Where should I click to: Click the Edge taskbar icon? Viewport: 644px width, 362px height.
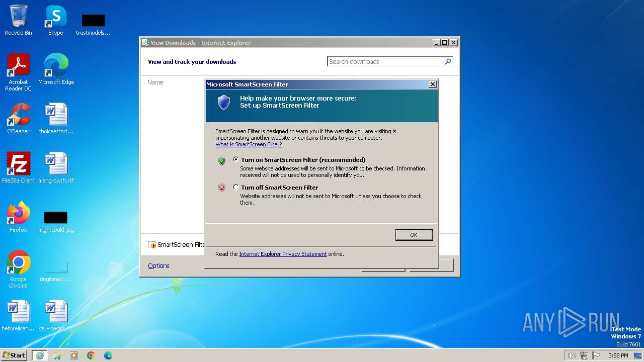(108, 355)
